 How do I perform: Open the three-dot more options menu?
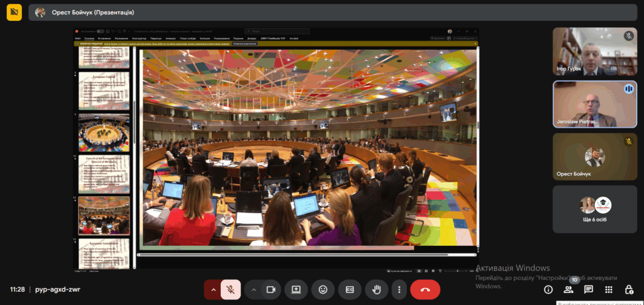(x=399, y=289)
